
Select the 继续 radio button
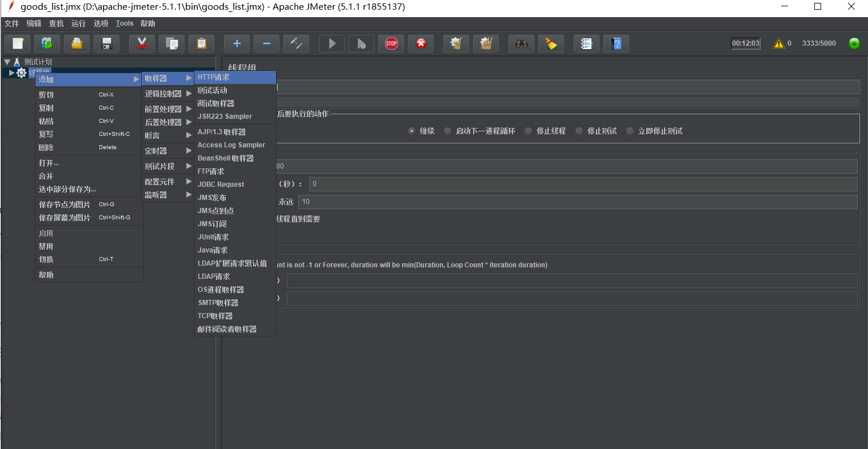point(411,131)
